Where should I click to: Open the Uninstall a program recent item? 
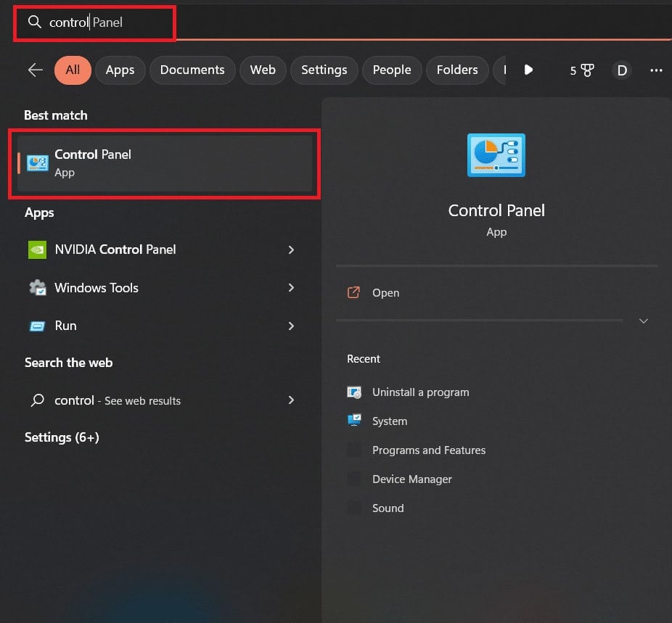point(421,392)
